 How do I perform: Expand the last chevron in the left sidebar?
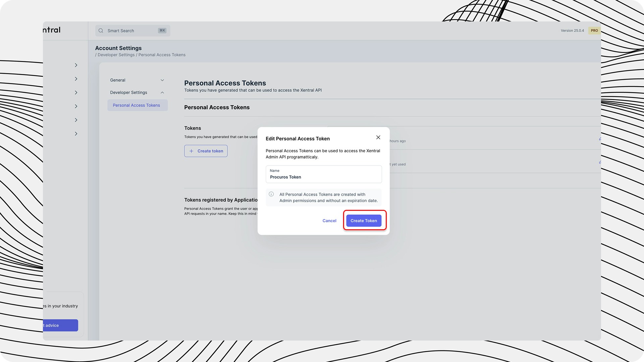pos(76,134)
